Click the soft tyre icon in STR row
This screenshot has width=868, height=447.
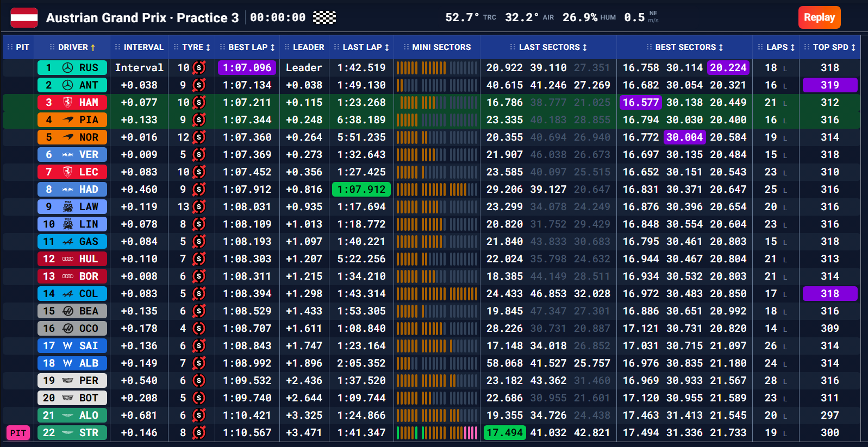click(199, 432)
